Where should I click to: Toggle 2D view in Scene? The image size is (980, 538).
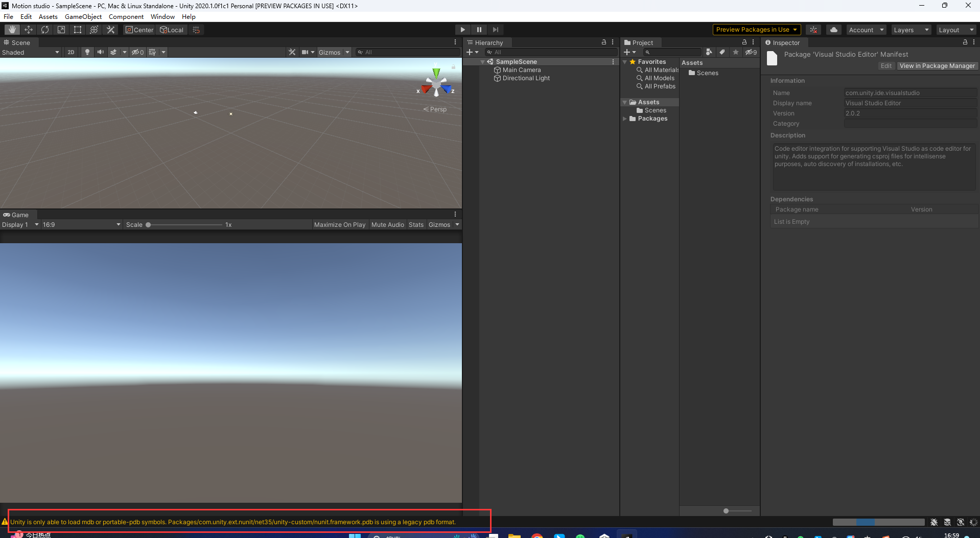(71, 52)
